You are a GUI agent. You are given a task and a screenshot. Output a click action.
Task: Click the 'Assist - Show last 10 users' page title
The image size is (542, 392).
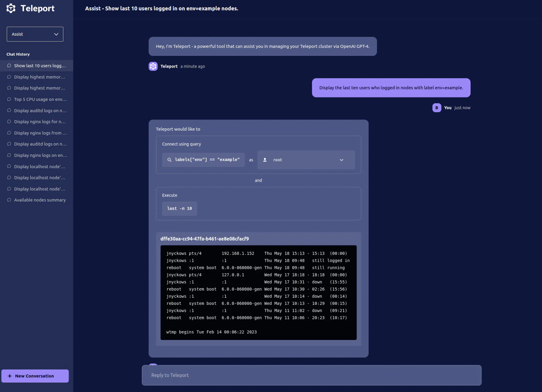[x=162, y=8]
